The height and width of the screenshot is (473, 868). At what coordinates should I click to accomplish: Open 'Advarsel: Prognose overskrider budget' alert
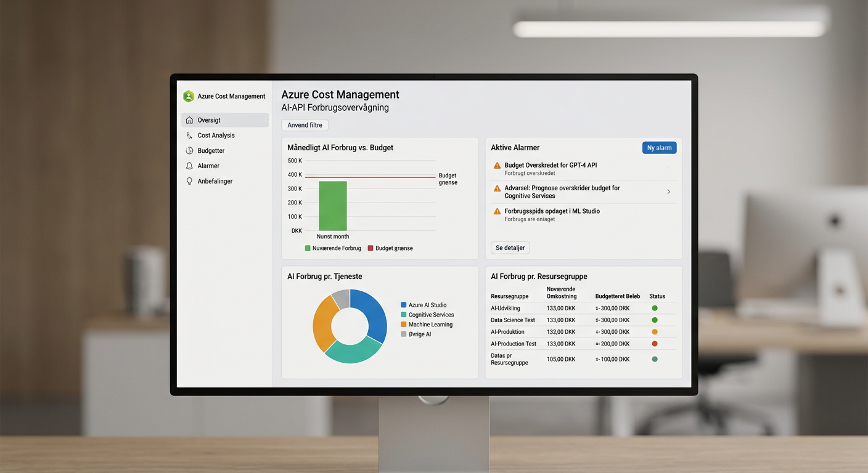point(584,192)
